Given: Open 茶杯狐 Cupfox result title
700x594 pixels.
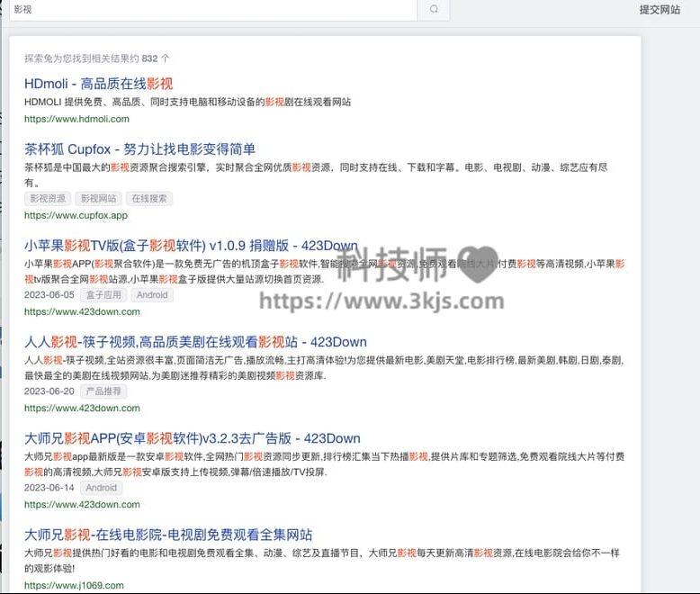Looking at the screenshot, I should (x=139, y=149).
